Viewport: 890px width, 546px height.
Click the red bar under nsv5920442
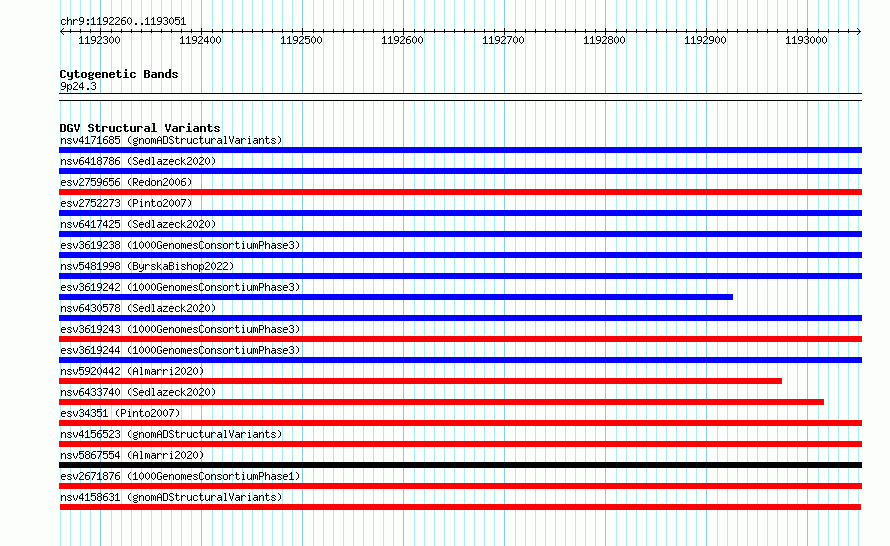(x=421, y=381)
